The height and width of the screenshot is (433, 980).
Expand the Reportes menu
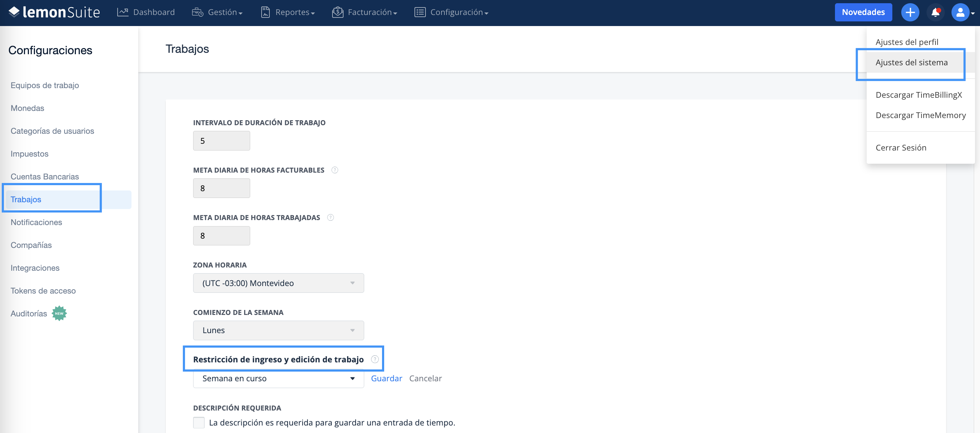pyautogui.click(x=295, y=12)
